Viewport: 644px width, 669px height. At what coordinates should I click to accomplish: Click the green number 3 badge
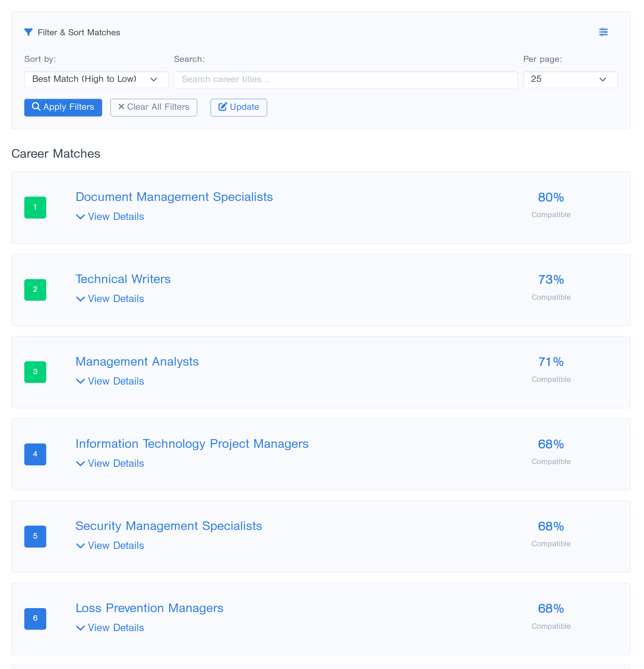click(x=35, y=372)
